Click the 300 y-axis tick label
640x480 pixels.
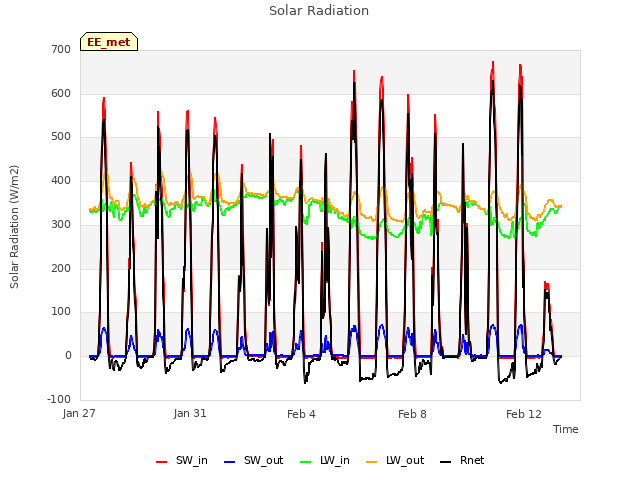point(61,224)
